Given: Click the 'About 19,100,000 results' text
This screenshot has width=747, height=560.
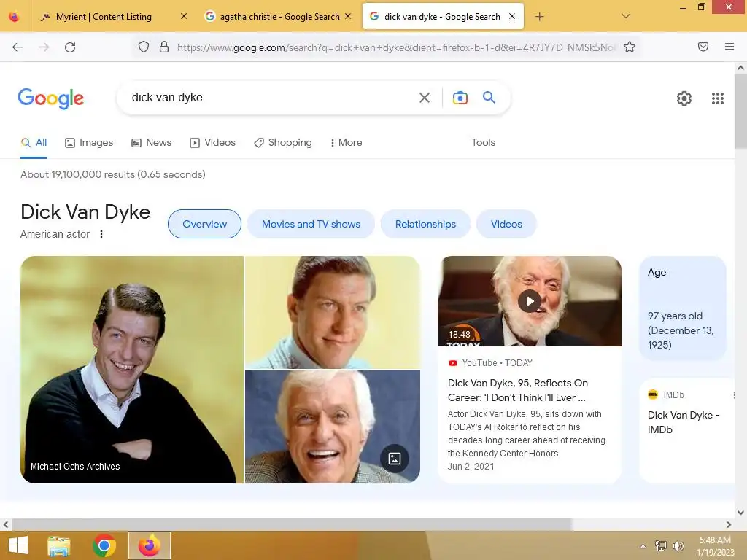Looking at the screenshot, I should coord(113,174).
